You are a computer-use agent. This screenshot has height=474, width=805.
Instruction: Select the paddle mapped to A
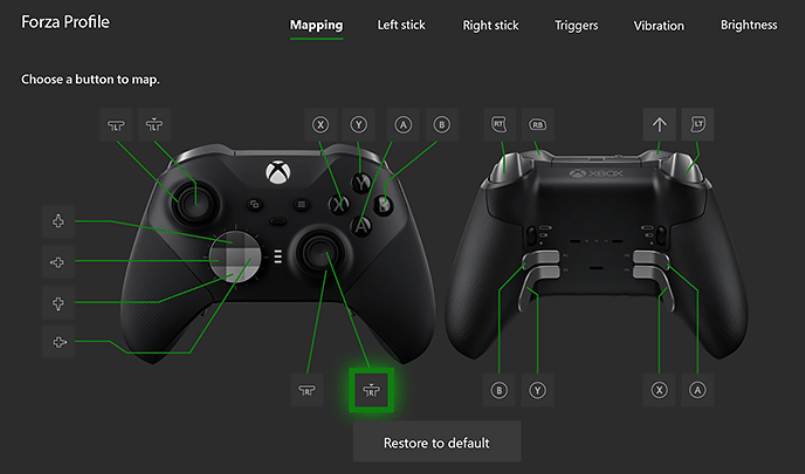(697, 390)
